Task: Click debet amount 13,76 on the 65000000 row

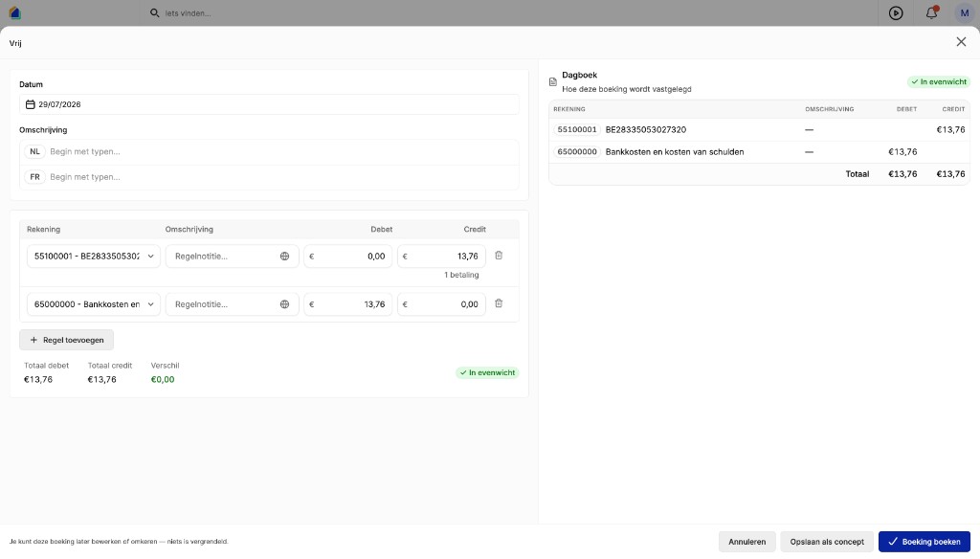Action: (x=348, y=304)
